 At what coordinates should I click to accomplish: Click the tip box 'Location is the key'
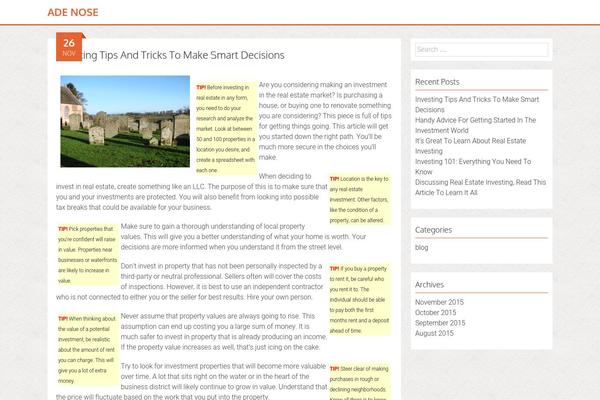[359, 199]
